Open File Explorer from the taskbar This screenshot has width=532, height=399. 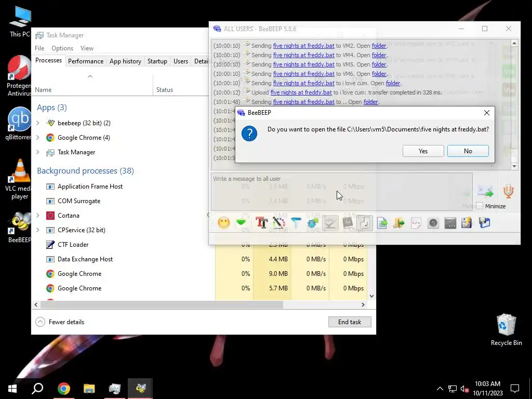click(x=89, y=389)
